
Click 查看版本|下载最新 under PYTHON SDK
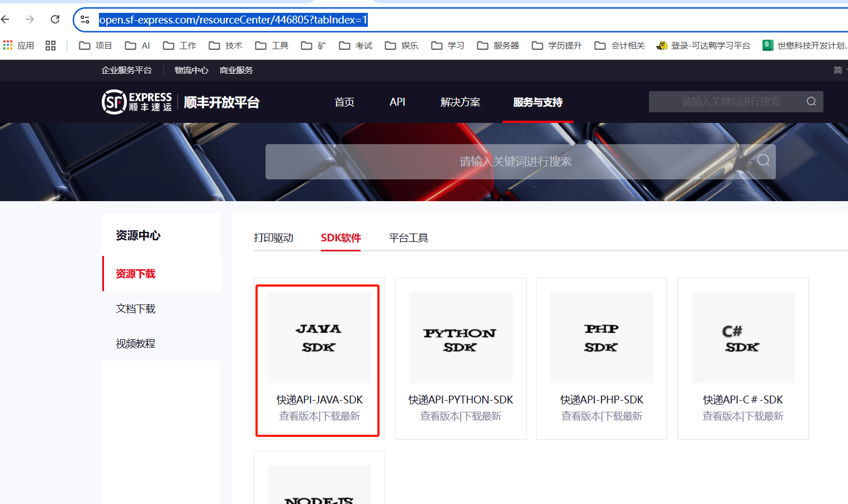click(461, 416)
